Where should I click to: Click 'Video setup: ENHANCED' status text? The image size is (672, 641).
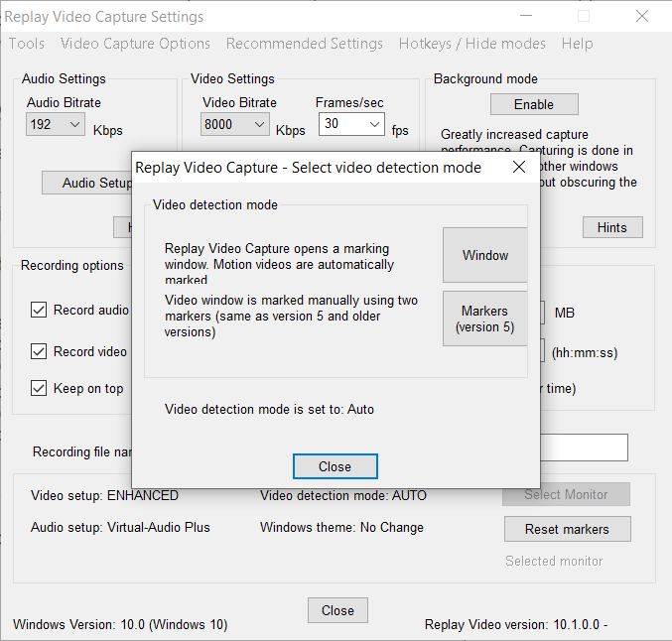[104, 495]
